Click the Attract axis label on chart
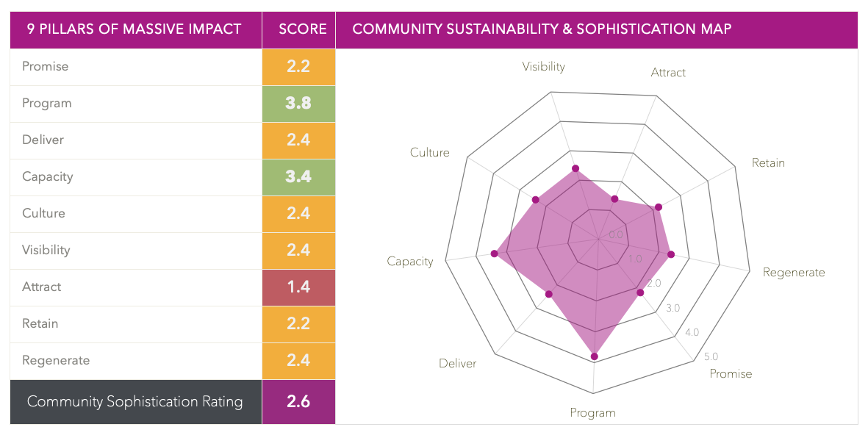 tap(668, 73)
